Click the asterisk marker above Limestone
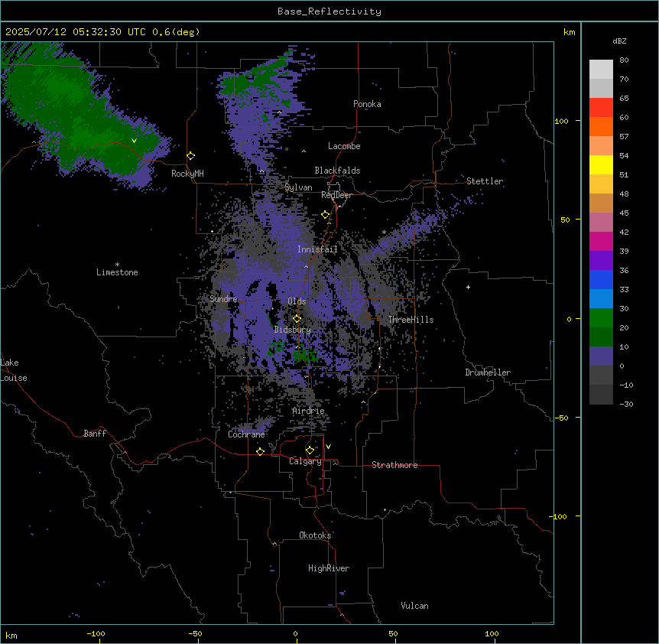 click(117, 264)
